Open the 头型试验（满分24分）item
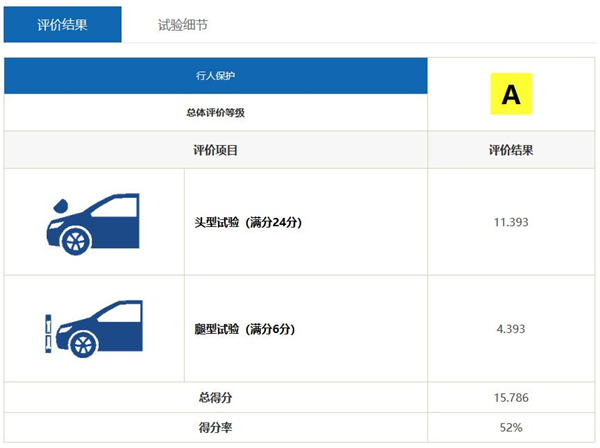600x448 pixels. (x=248, y=222)
